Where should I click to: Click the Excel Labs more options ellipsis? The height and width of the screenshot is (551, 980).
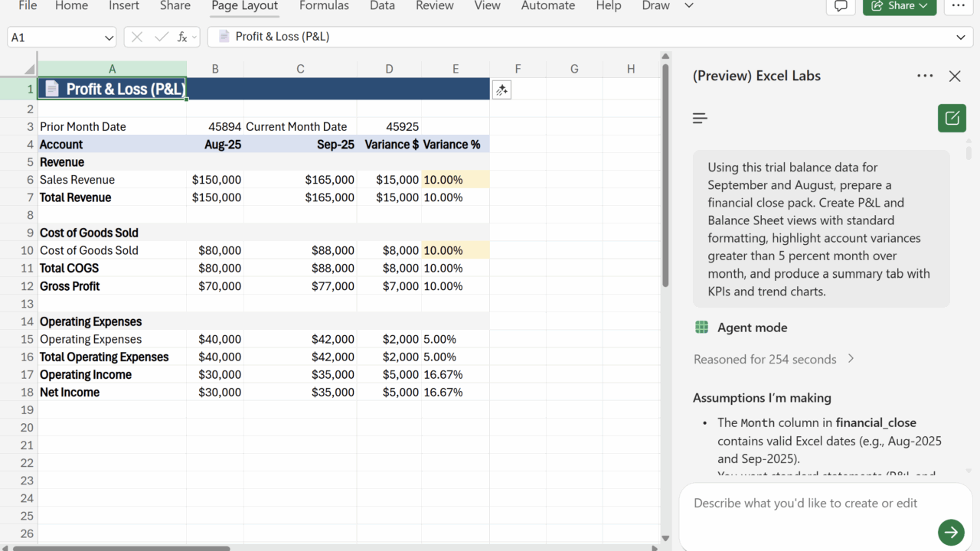click(925, 76)
